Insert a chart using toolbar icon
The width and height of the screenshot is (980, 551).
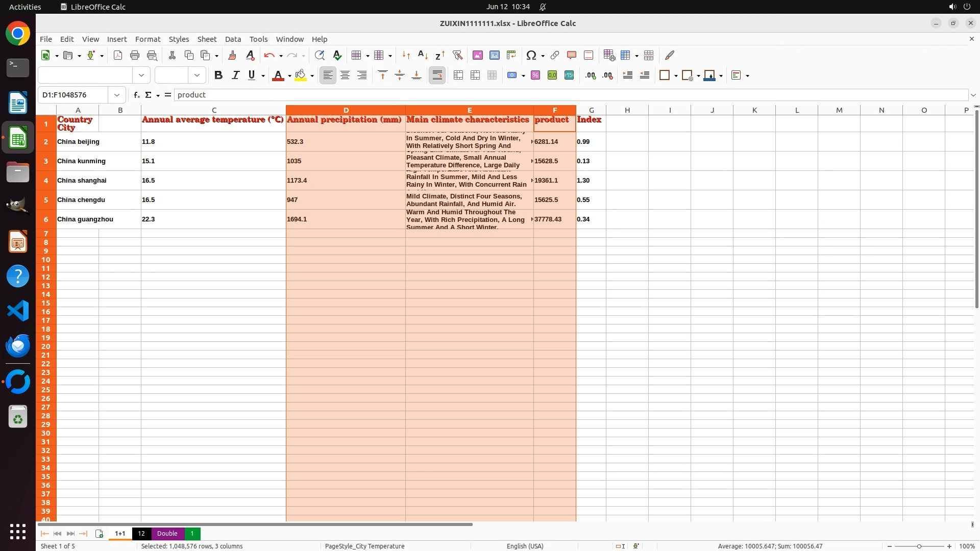click(x=494, y=55)
